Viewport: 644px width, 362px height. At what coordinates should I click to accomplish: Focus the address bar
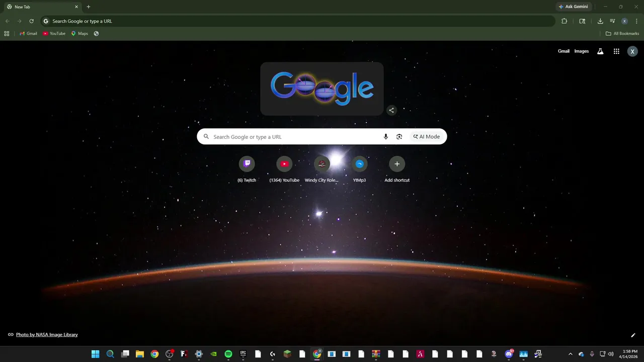(297, 21)
